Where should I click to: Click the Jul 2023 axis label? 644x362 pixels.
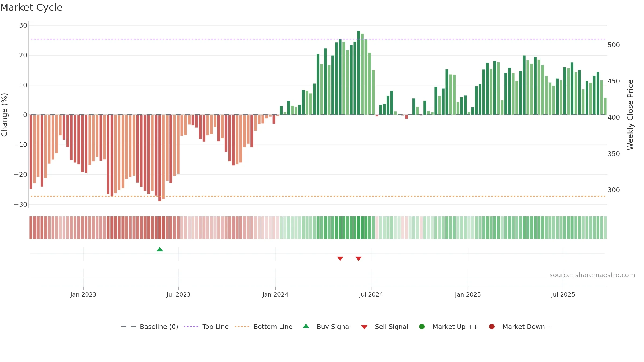(x=178, y=295)
